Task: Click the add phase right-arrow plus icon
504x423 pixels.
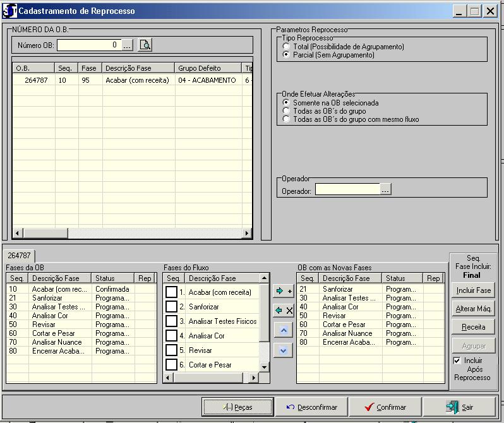Action: [284, 291]
